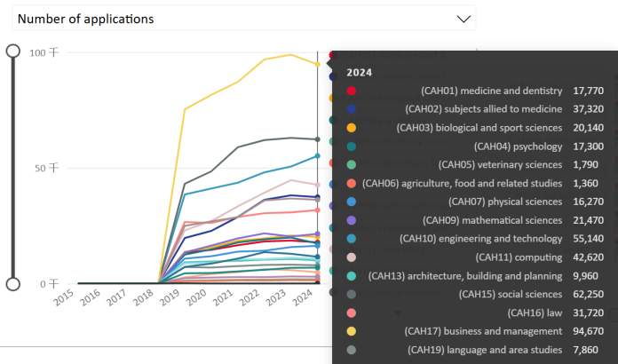618x364 pixels.
Task: Click the red medicine and dentistry swatch
Action: click(x=353, y=91)
